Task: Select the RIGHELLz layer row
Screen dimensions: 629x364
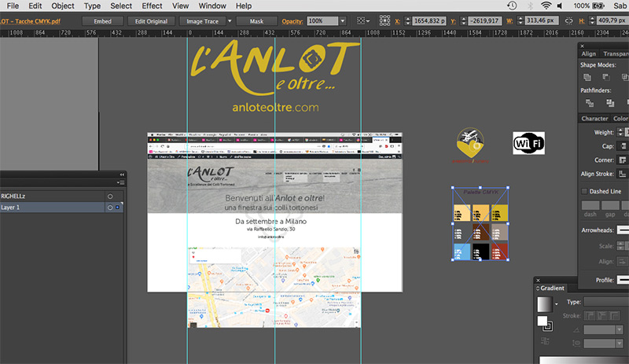Action: (63, 196)
